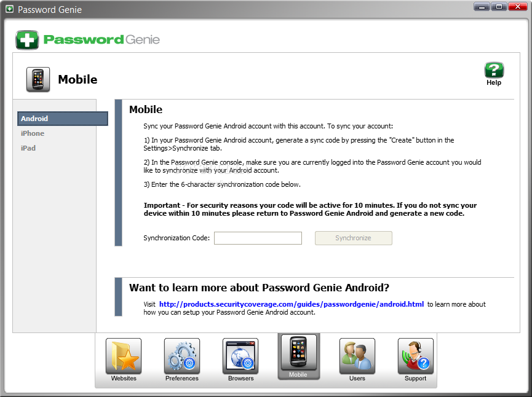Open the Browsers section icon
This screenshot has height=397, width=532.
(240, 356)
